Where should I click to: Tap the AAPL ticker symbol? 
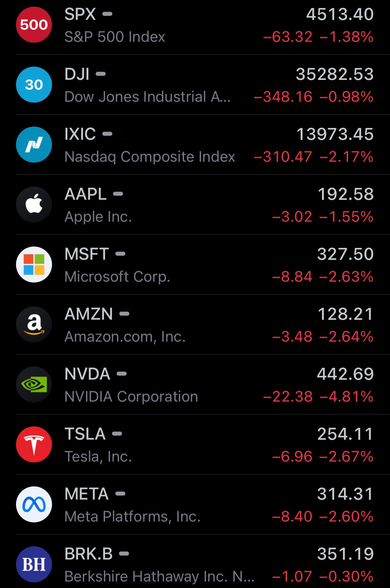(x=86, y=194)
